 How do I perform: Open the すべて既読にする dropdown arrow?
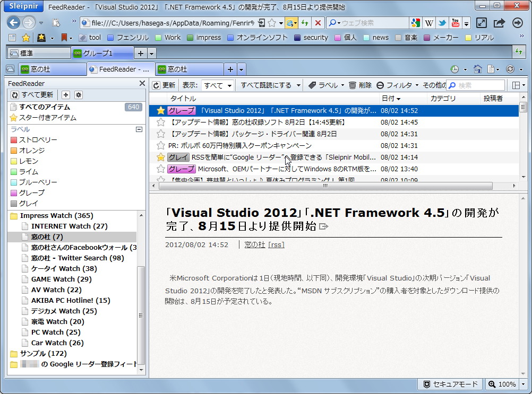[298, 85]
